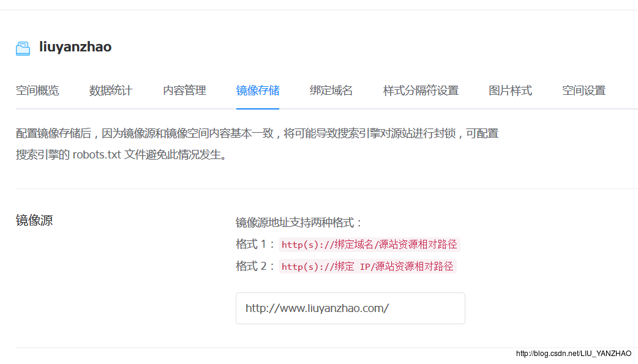Screen dimensions: 638x364
Task: Click the 镜像源地址支持两种格式 hint text
Action: [x=299, y=223]
